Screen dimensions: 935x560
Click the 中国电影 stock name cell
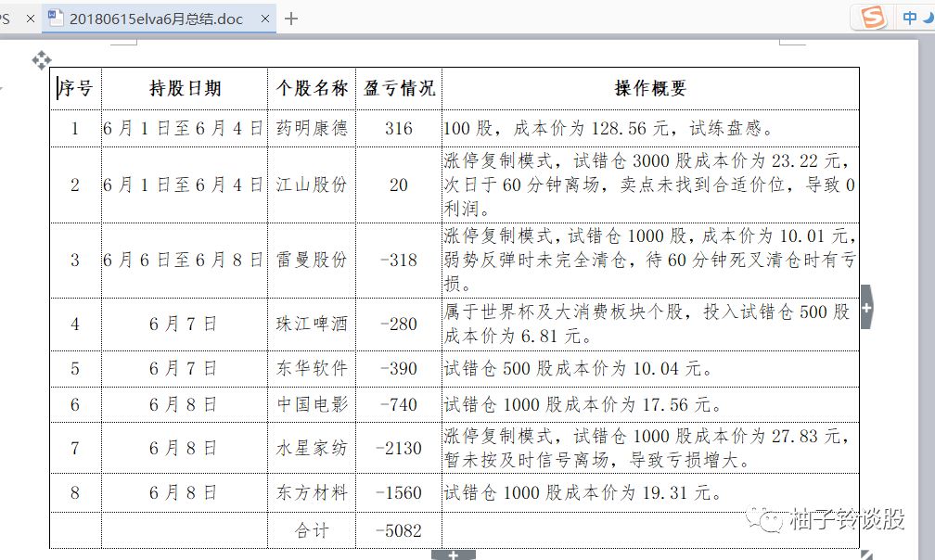pos(312,404)
